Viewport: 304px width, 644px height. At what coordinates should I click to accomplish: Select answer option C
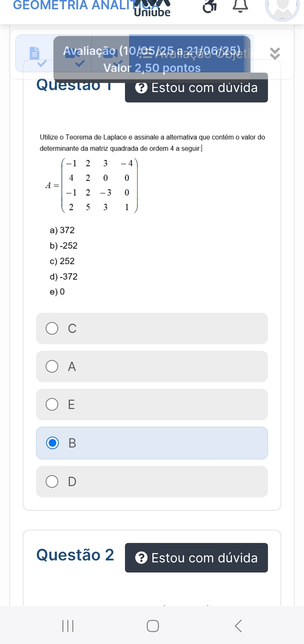152,328
